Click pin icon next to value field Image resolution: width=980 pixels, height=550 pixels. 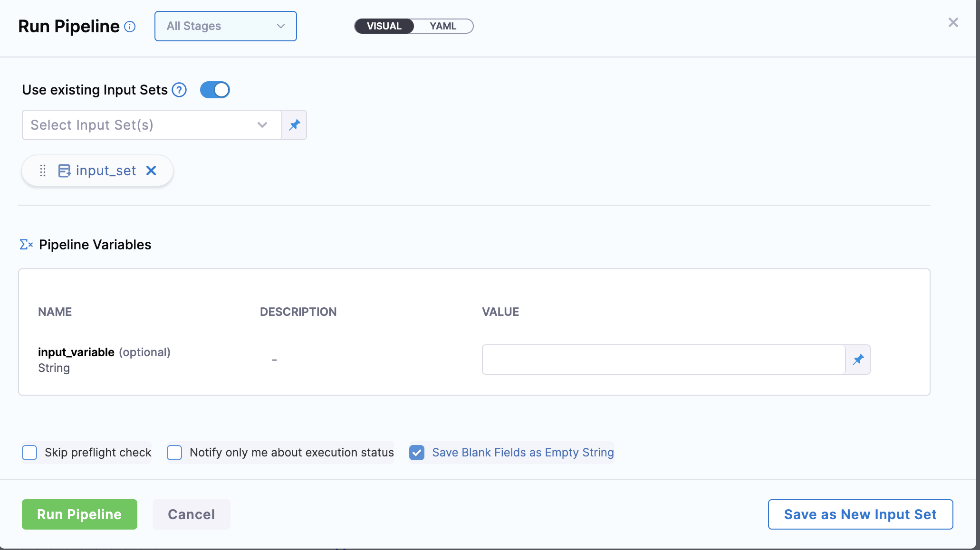pos(858,360)
